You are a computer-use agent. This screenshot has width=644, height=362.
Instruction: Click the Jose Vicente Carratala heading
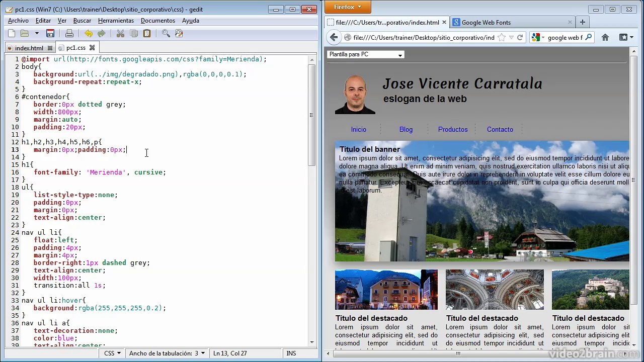(462, 83)
